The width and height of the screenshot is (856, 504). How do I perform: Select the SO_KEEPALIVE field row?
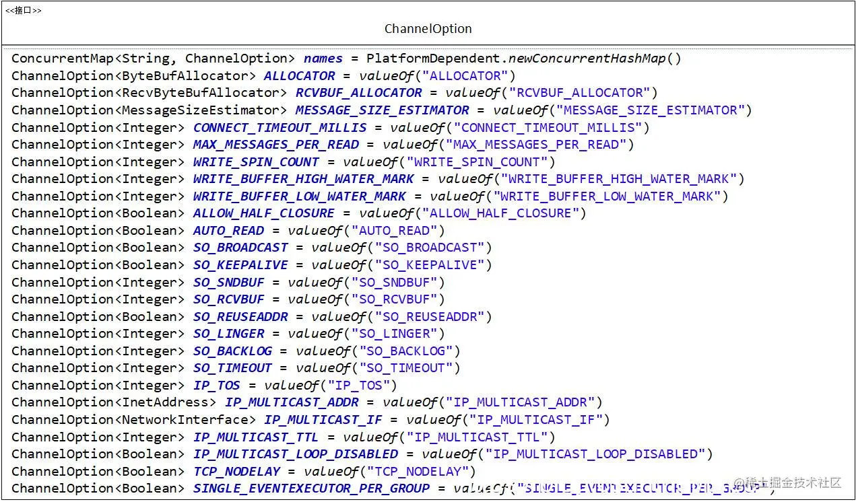click(x=251, y=264)
